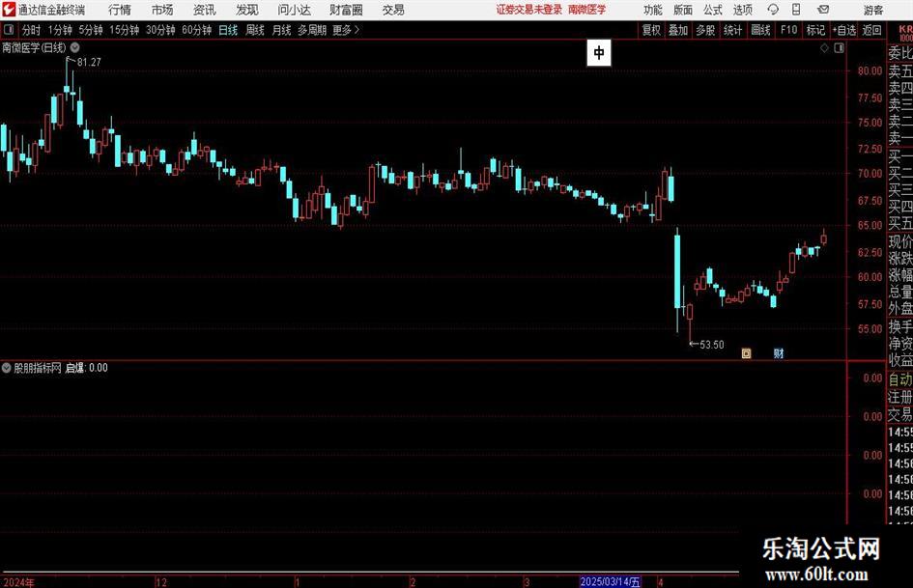The image size is (913, 588).
Task: Switch to 60分钟 chart period
Action: pos(197,30)
